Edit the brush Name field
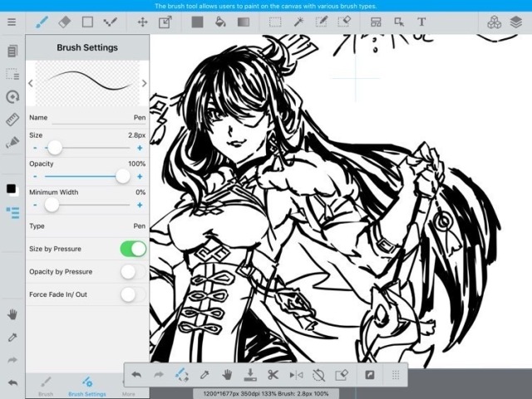The height and width of the screenshot is (399, 532). [87, 118]
